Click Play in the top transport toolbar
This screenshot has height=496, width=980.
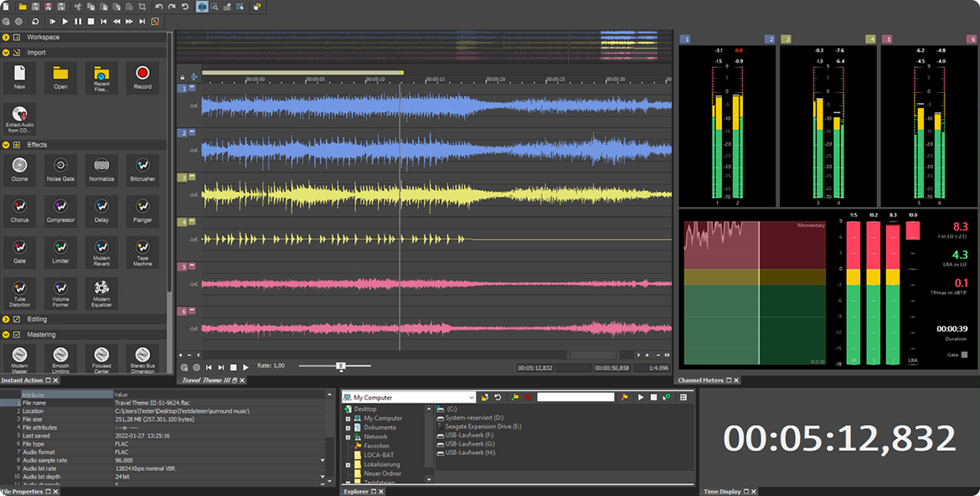click(65, 21)
